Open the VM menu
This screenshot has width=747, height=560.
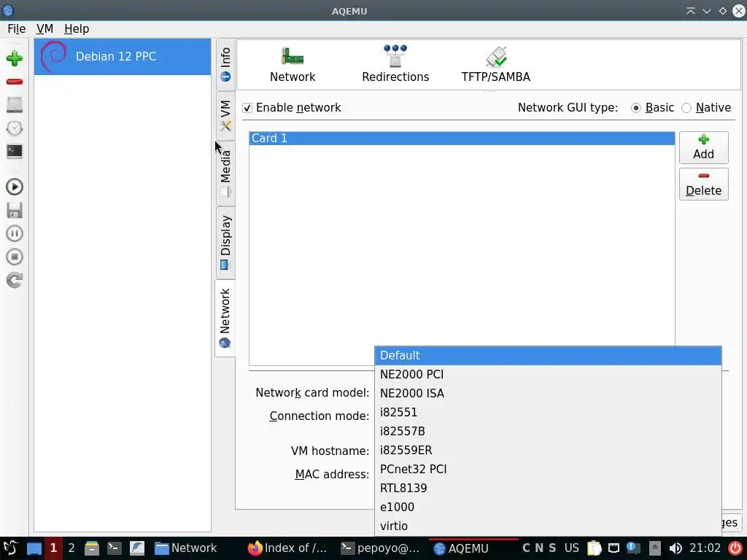pos(44,29)
